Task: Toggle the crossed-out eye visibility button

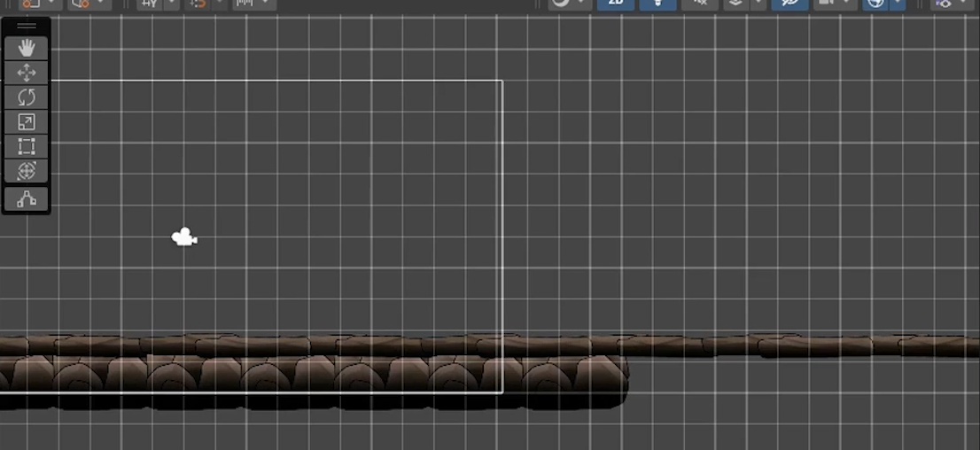Action: 790,4
